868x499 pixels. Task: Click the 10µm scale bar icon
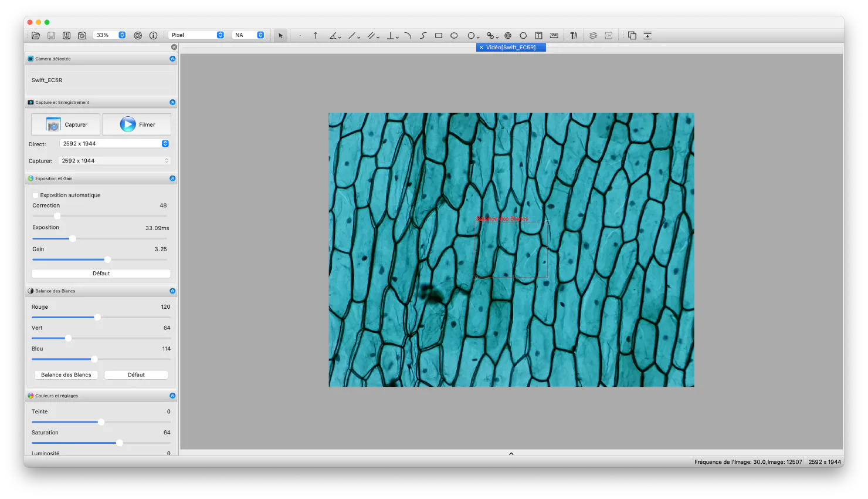click(x=554, y=35)
